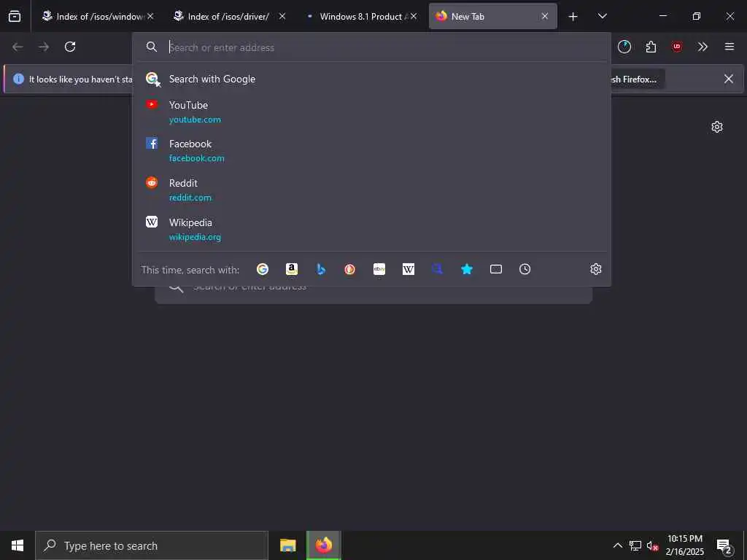Image resolution: width=747 pixels, height=560 pixels.
Task: Click the wikipedia.org link text
Action: coord(195,237)
